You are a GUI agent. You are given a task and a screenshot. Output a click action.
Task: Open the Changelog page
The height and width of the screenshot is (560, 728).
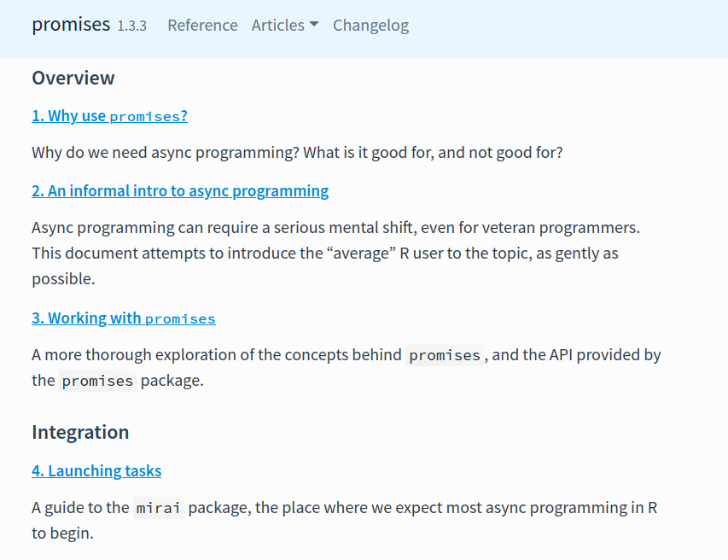(x=370, y=26)
